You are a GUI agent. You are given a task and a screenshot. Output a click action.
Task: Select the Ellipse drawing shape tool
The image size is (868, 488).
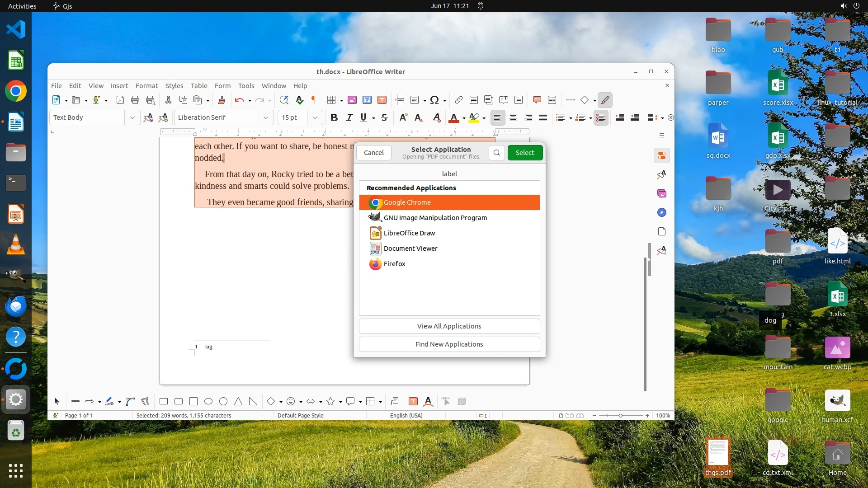point(208,401)
